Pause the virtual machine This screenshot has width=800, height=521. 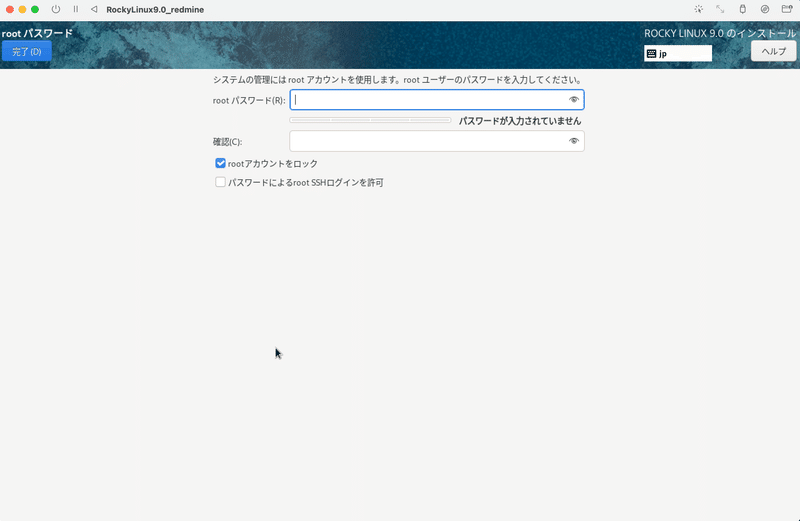76,9
